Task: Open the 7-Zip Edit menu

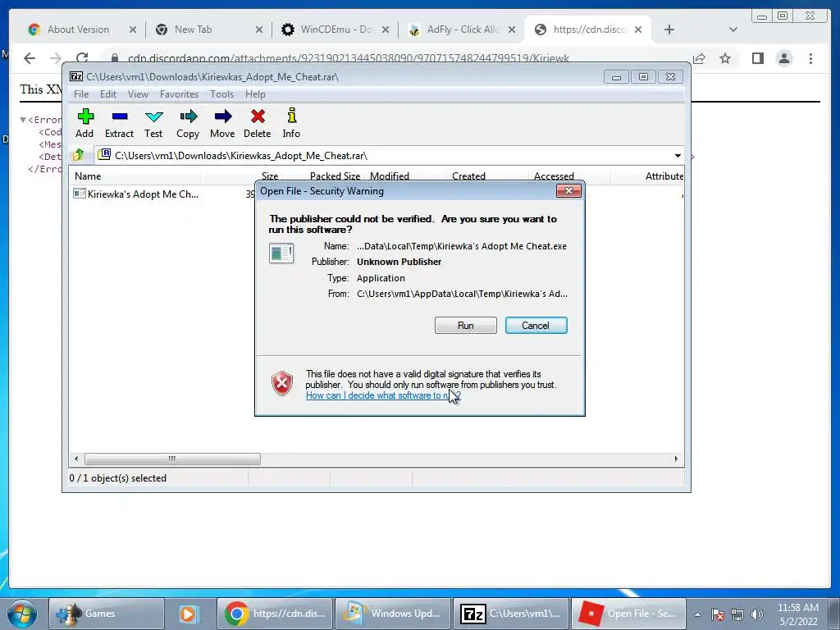Action: click(108, 94)
